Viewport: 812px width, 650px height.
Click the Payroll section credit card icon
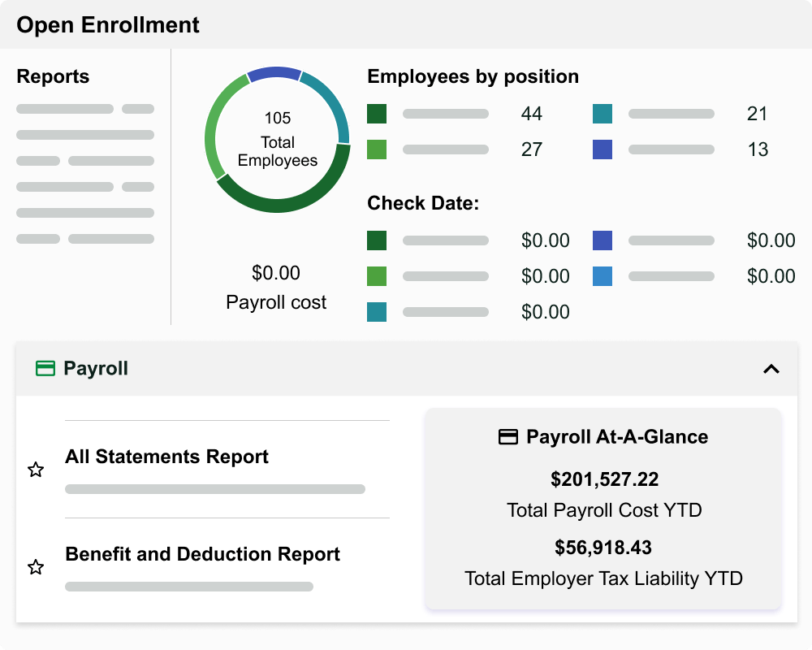pyautogui.click(x=45, y=368)
